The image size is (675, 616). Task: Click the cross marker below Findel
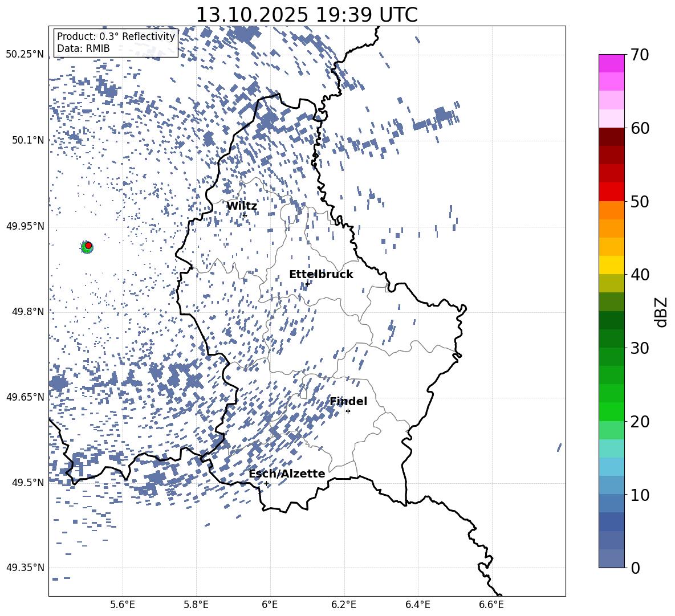tap(348, 411)
